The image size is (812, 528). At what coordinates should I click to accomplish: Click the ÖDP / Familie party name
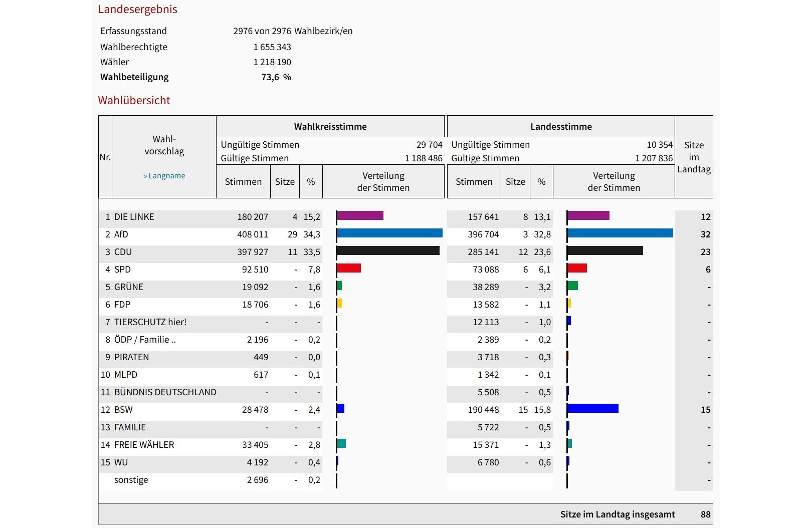click(x=145, y=340)
